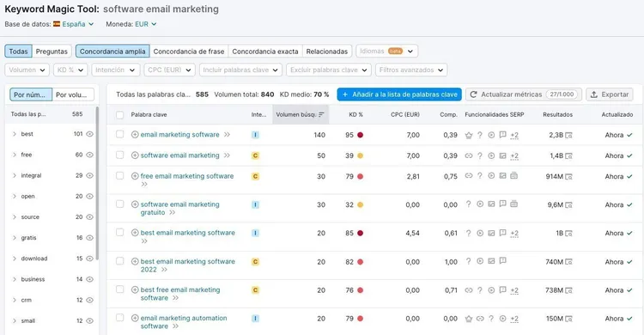Tick checkbox for free email marketing software

pos(119,175)
